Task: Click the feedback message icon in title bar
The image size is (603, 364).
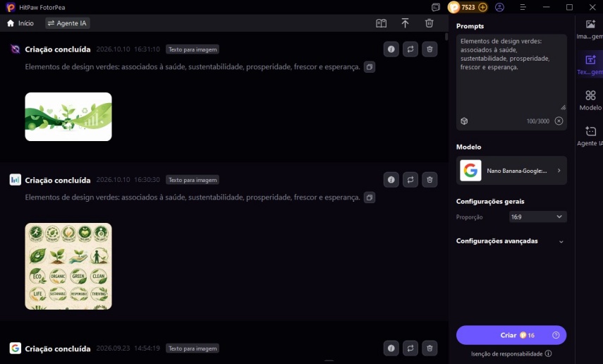Action: tap(436, 7)
